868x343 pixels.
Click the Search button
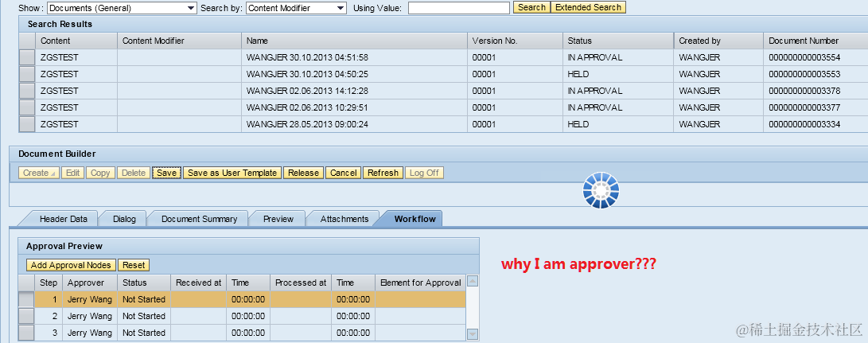(531, 8)
